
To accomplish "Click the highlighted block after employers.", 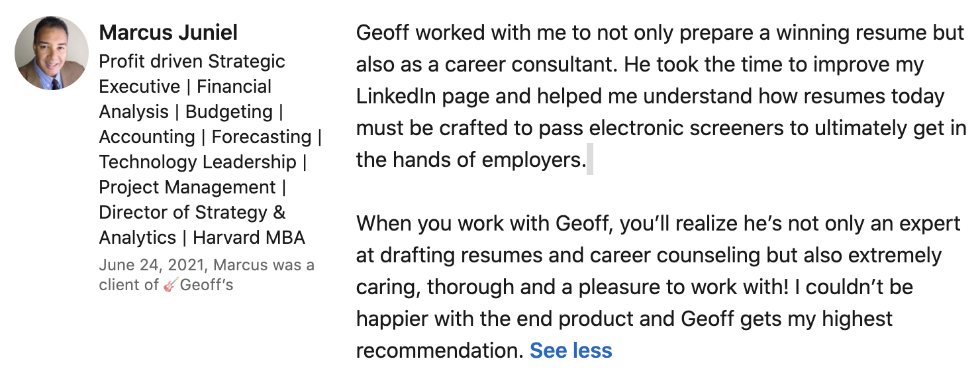I will pyautogui.click(x=590, y=160).
